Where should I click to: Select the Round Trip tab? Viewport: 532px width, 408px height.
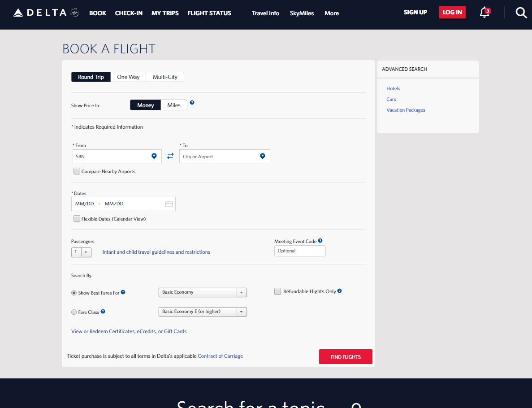click(91, 77)
